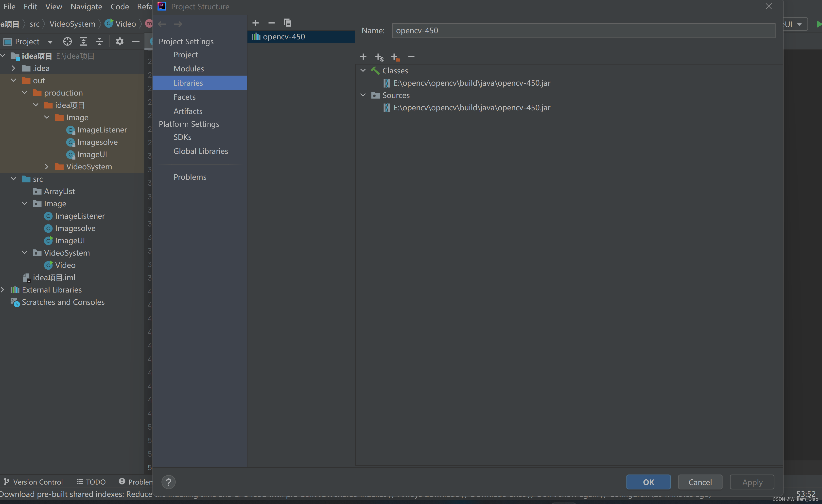Open the Project view dropdown

tap(50, 42)
